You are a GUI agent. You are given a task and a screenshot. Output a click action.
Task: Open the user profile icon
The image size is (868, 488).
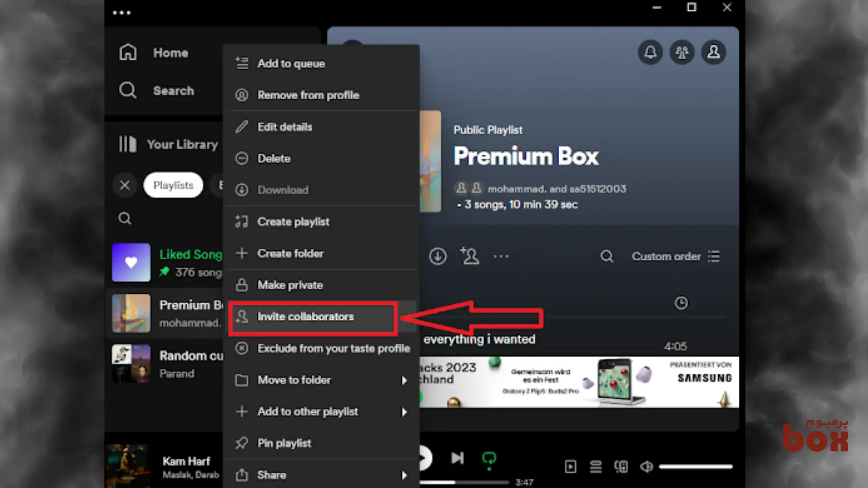tap(713, 52)
